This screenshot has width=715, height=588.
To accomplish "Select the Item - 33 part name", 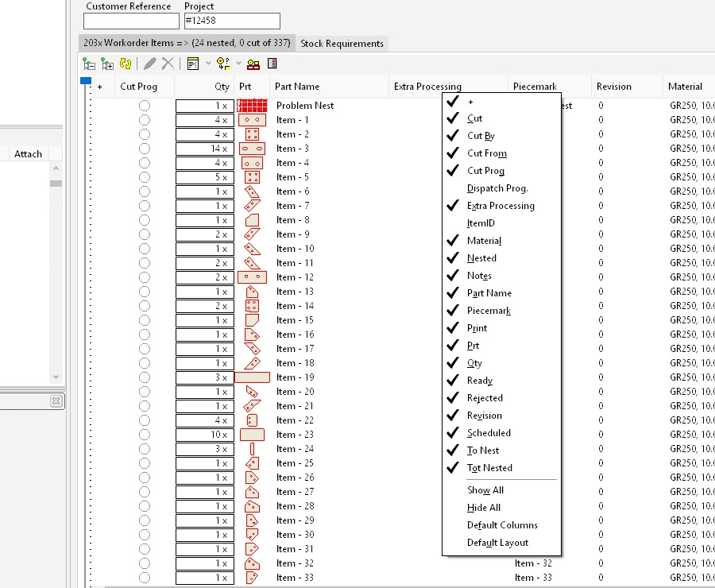I will pyautogui.click(x=295, y=578).
